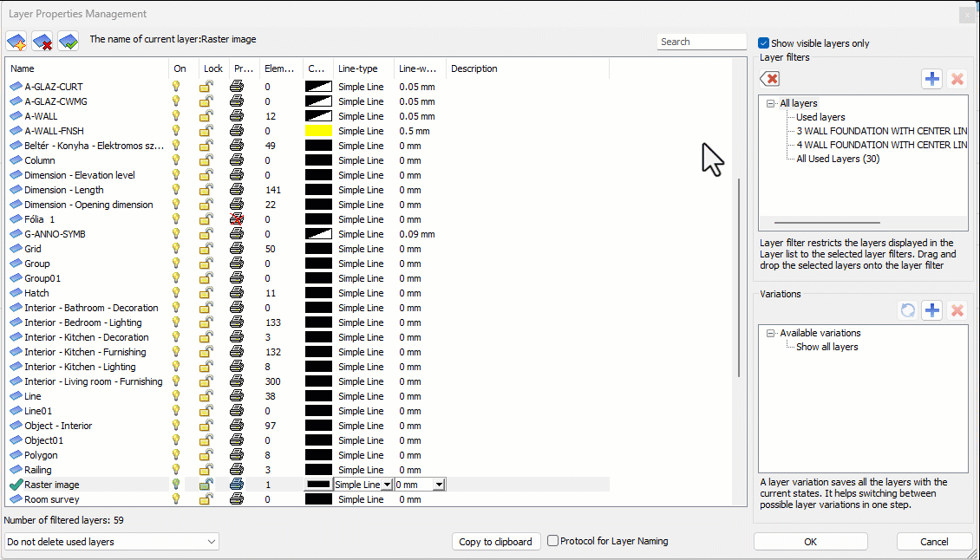Click the Description column header

527,68
